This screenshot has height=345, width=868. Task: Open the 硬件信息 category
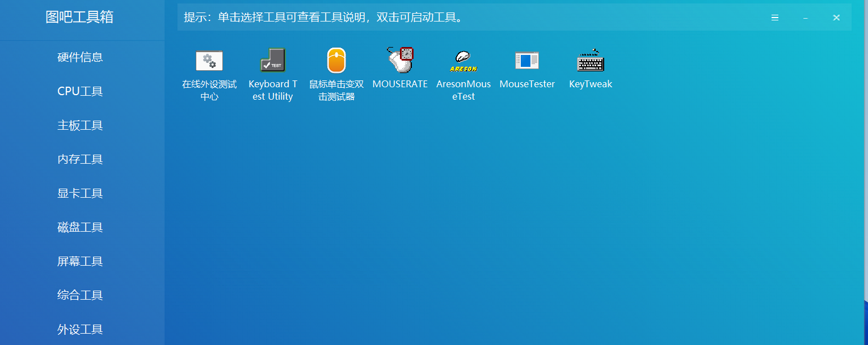coord(80,57)
